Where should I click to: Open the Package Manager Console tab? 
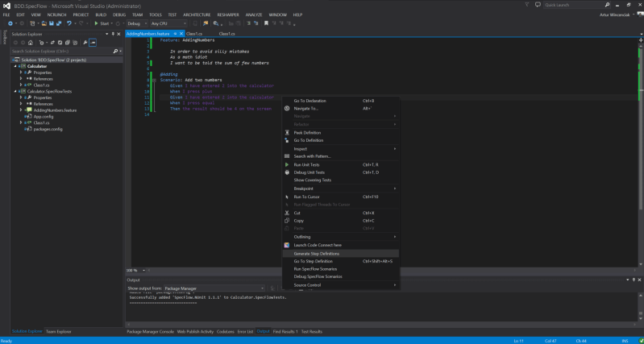(150, 331)
